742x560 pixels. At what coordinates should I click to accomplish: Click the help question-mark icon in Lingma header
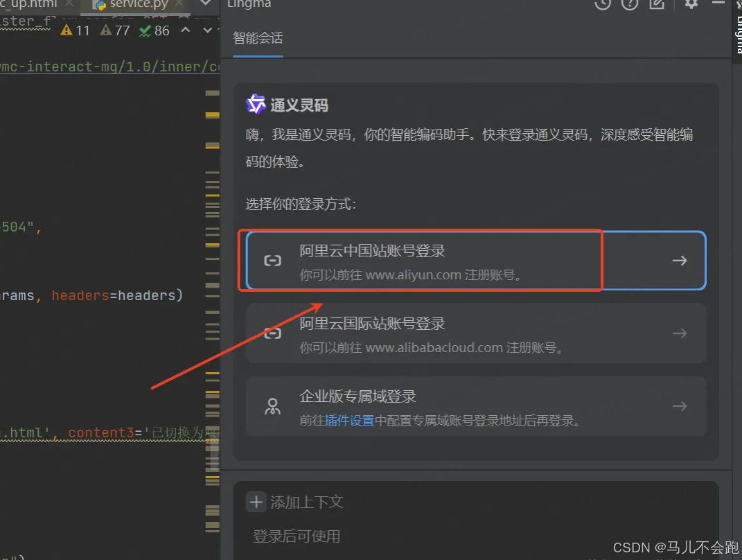click(x=630, y=4)
